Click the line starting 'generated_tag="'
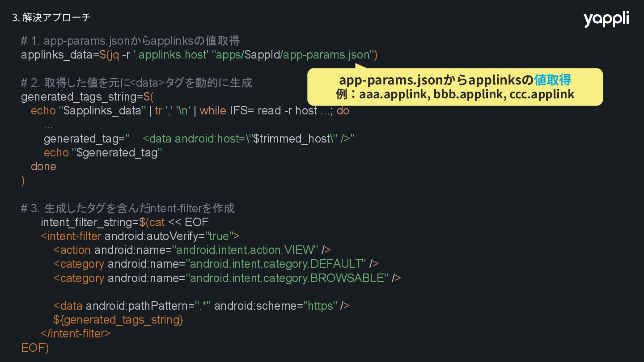The width and height of the screenshot is (644, 362). pyautogui.click(x=199, y=139)
